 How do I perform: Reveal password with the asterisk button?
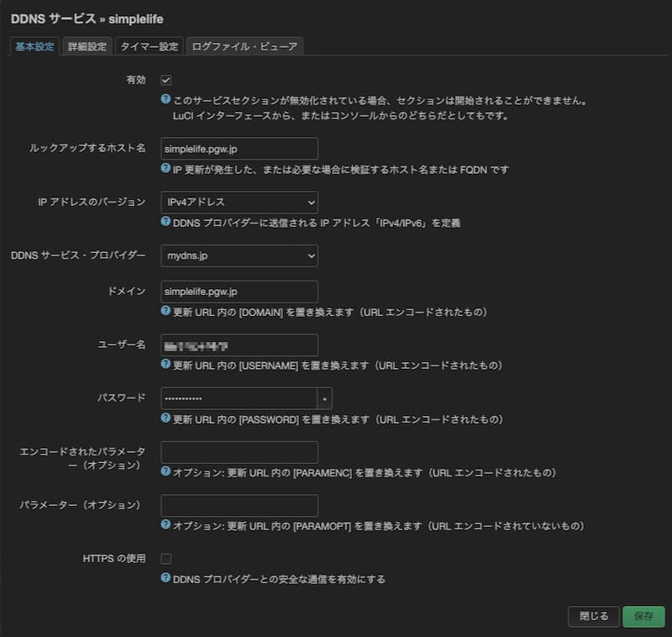325,398
